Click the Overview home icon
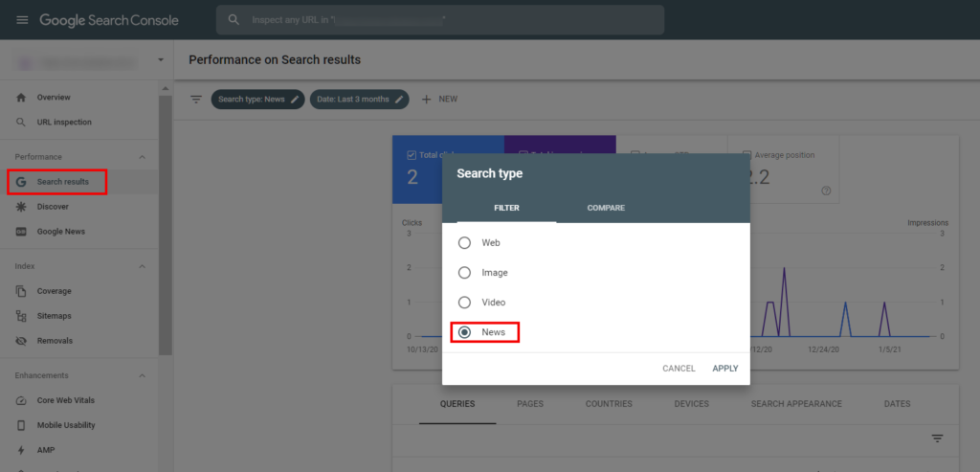This screenshot has height=472, width=980. click(21, 98)
